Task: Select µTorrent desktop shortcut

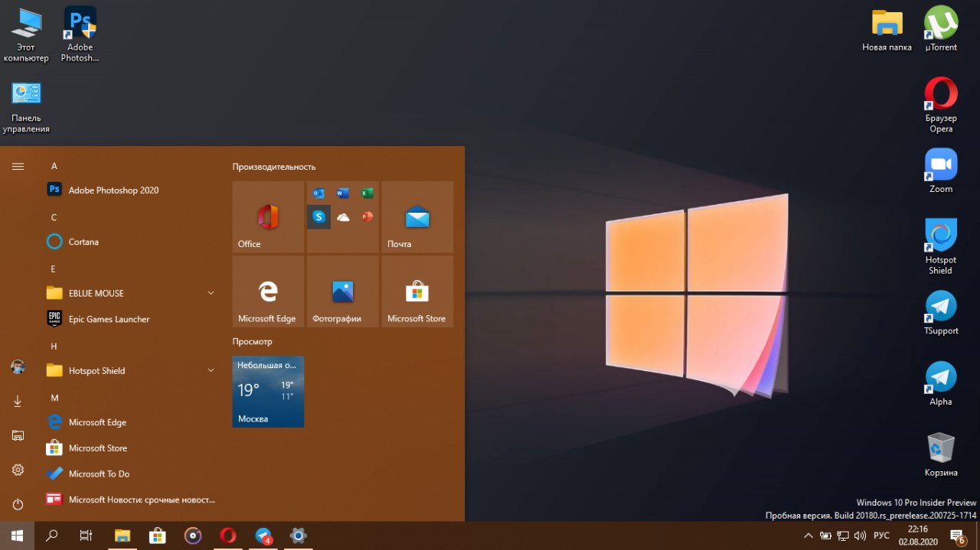Action: pyautogui.click(x=941, y=29)
